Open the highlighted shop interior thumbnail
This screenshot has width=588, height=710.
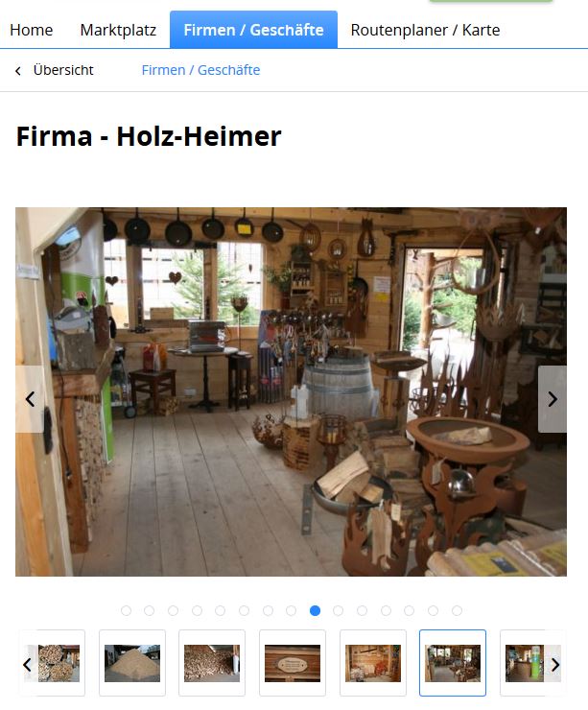tap(453, 663)
